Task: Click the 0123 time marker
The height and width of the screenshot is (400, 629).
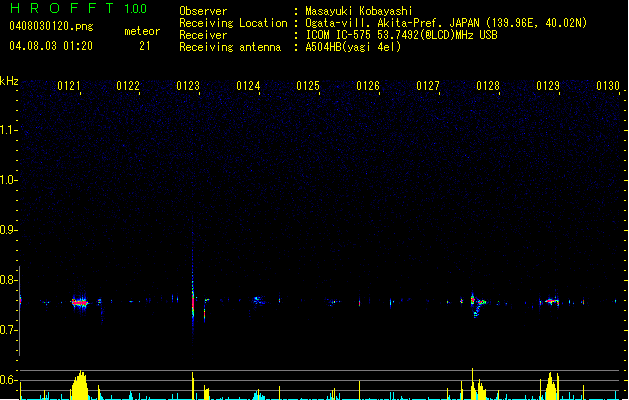Action: coord(188,86)
